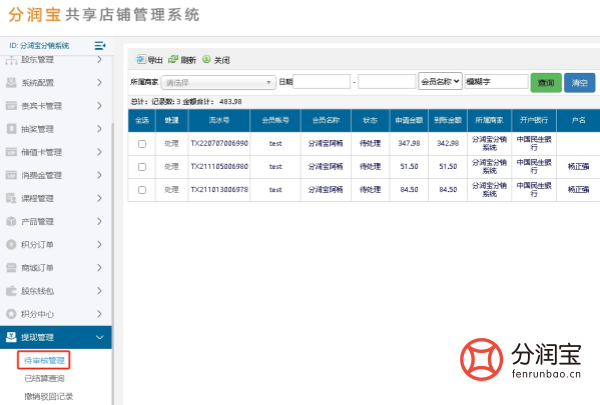Viewport: 600px width, 405px height.
Task: Click the 贵宾卡管理 VIP card icon
Action: (x=11, y=106)
